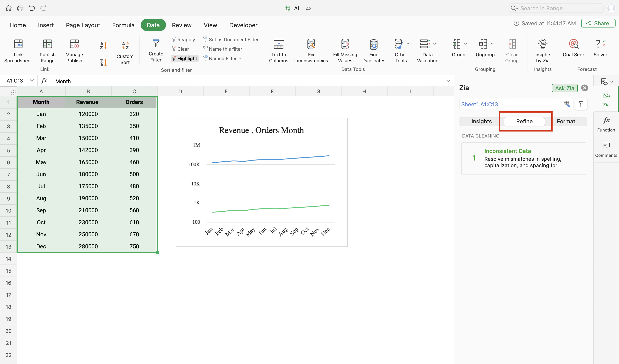
Task: Click the Text to Columns icon
Action: click(278, 44)
